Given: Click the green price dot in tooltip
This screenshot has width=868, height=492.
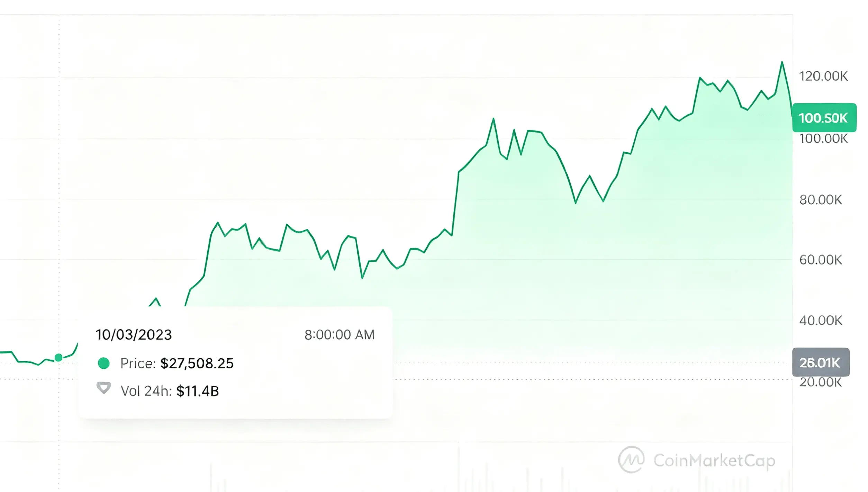Looking at the screenshot, I should [104, 363].
